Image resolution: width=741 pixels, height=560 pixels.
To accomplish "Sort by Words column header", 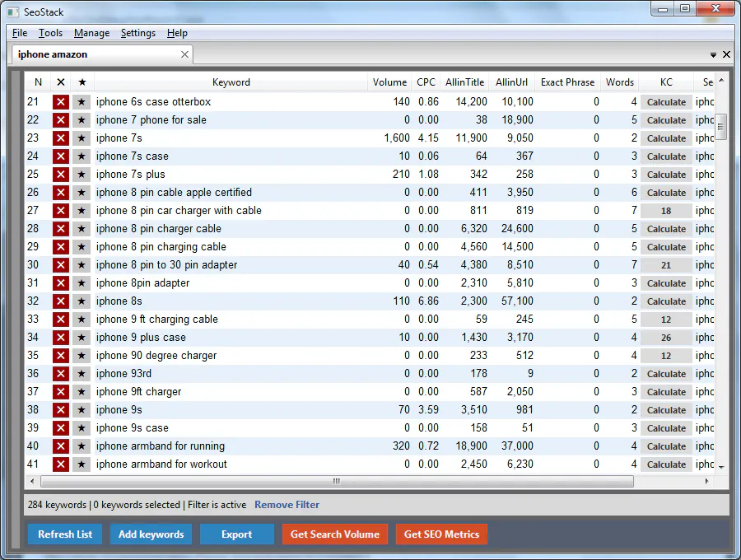I will [619, 82].
